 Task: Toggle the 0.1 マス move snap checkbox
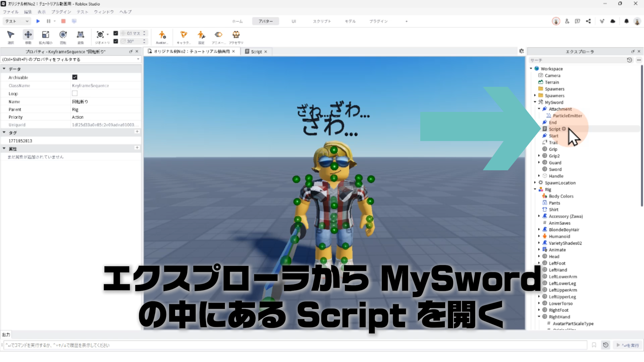pyautogui.click(x=116, y=33)
